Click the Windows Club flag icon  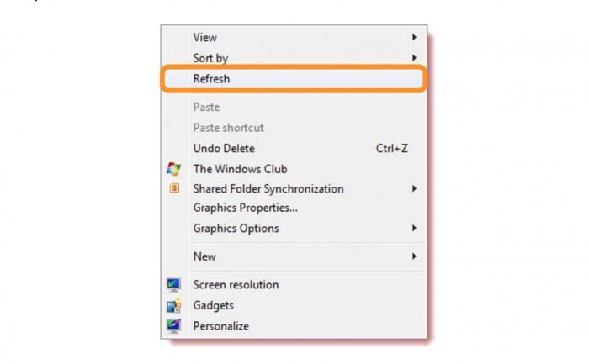tap(173, 169)
